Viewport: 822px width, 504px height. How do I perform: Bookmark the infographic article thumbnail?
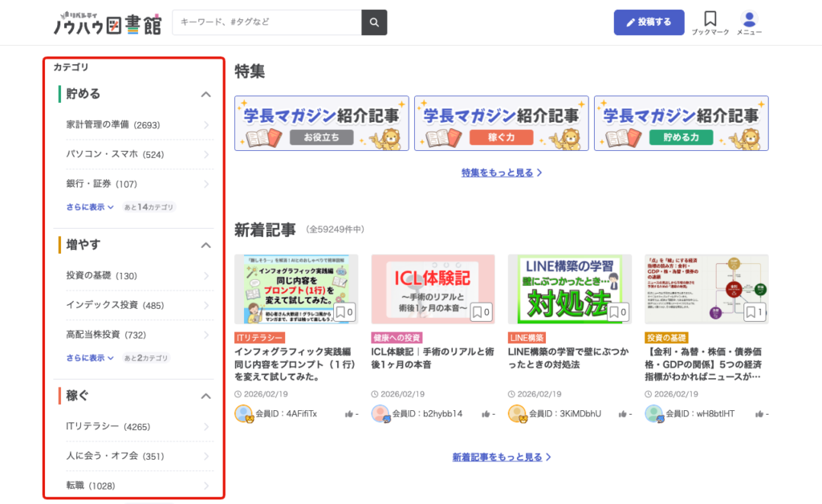click(x=344, y=311)
